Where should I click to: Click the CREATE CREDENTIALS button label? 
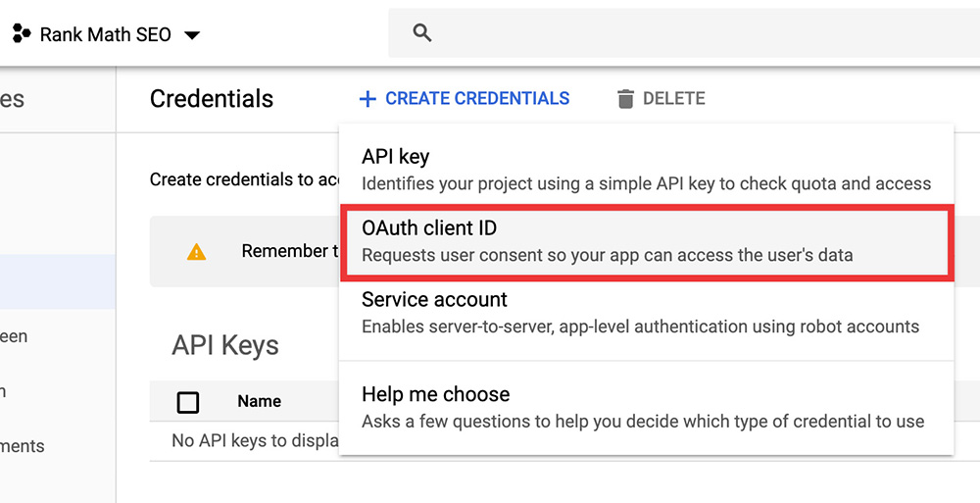[477, 98]
